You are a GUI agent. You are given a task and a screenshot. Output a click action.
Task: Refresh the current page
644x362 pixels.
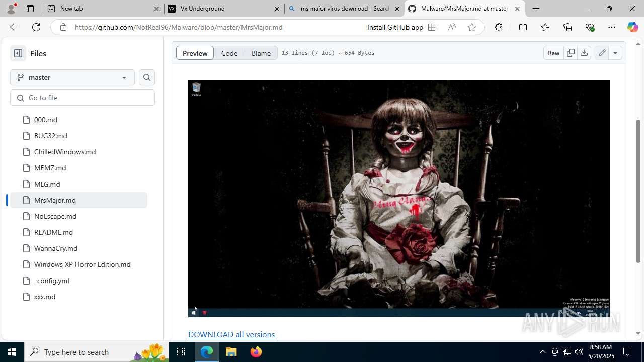[x=36, y=27]
